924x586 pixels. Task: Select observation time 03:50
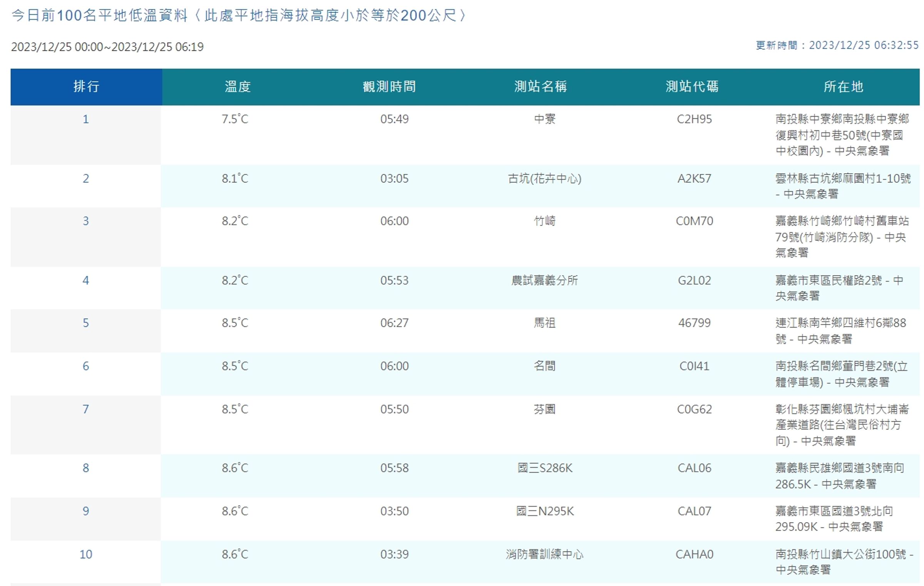point(394,511)
